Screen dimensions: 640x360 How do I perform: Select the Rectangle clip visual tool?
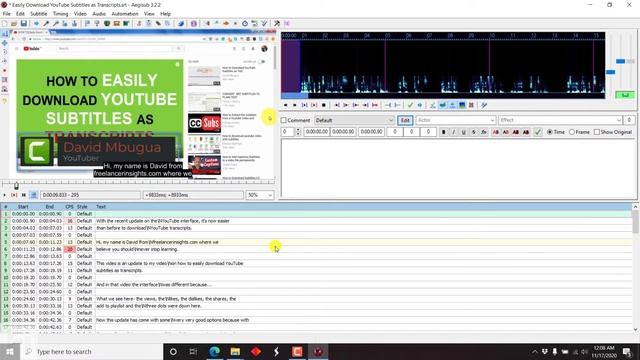[4, 80]
